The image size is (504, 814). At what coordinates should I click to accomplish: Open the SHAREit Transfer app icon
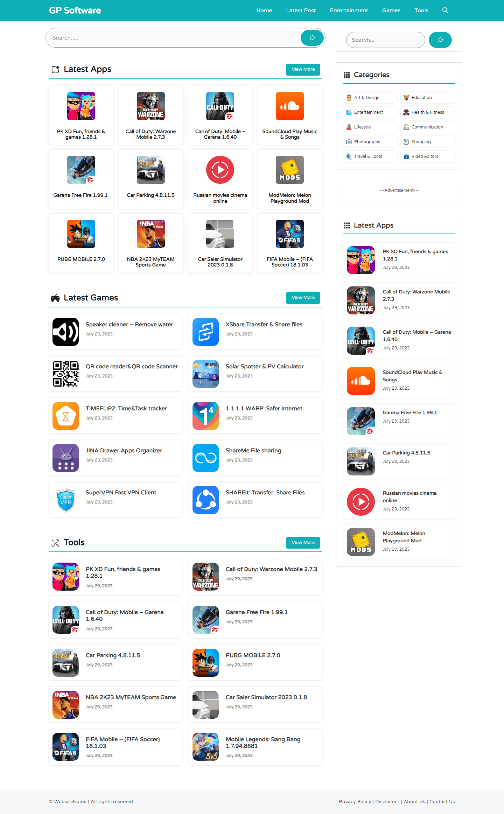tap(205, 500)
